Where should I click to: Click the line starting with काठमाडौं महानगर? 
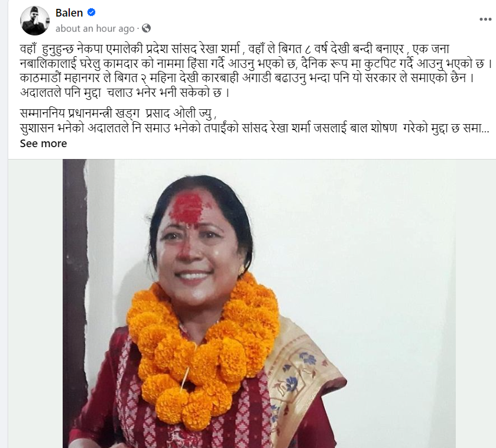[247, 78]
